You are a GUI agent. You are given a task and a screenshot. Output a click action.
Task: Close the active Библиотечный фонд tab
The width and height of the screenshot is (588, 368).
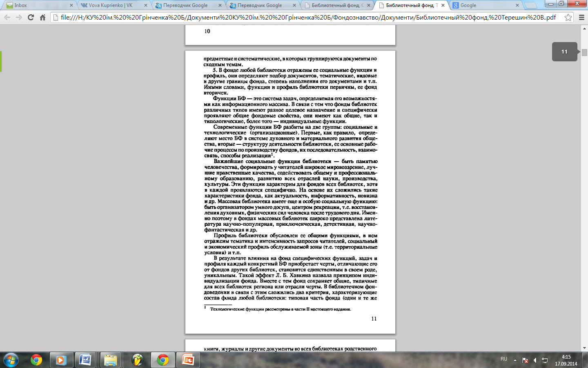pos(443,5)
